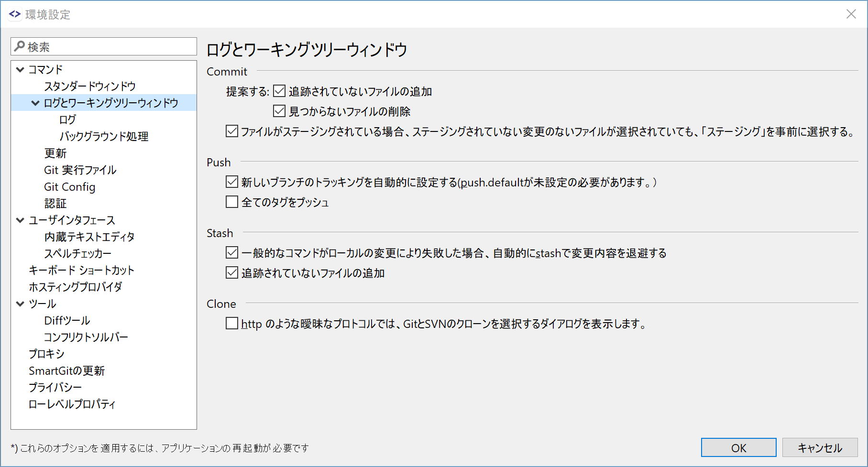Open プロキシ settings
The height and width of the screenshot is (467, 868).
[46, 353]
